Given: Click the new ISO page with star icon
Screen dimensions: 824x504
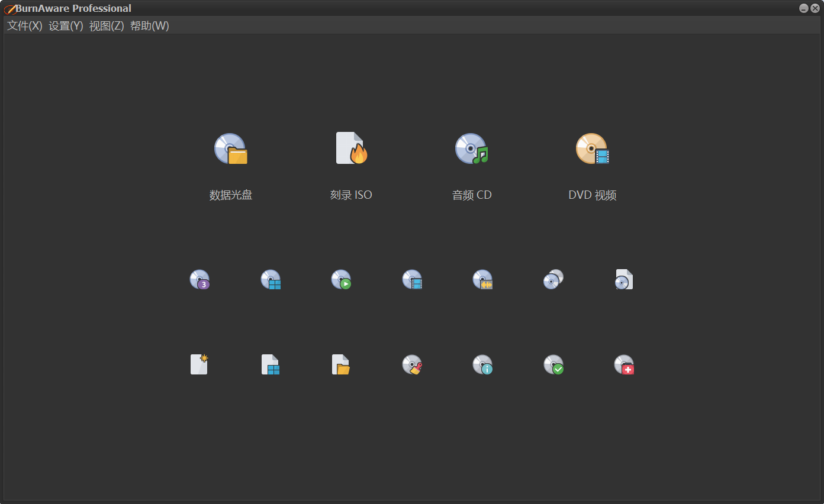Looking at the screenshot, I should coord(199,364).
